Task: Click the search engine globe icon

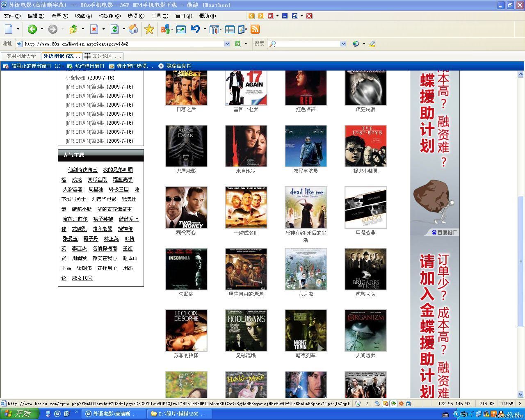Action: (x=356, y=44)
